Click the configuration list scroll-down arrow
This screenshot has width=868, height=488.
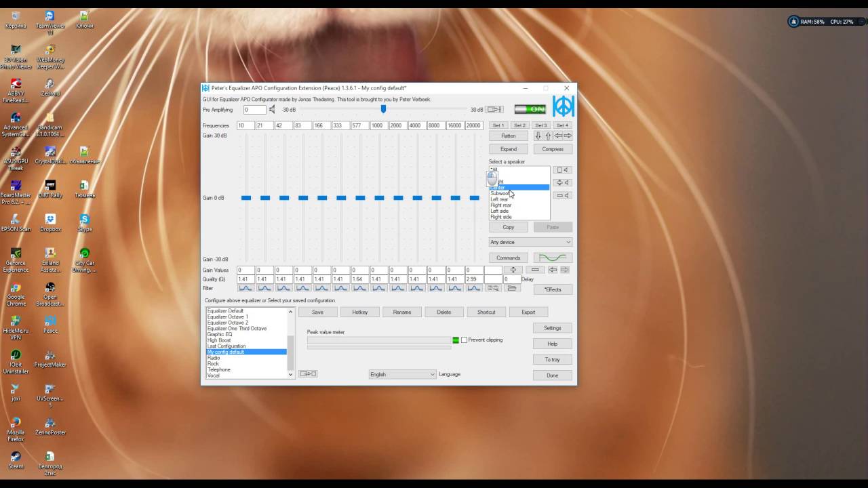291,374
